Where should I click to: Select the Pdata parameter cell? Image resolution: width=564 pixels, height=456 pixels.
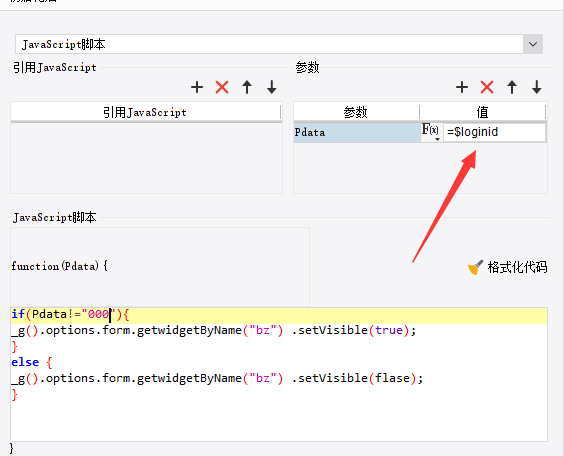click(x=357, y=132)
